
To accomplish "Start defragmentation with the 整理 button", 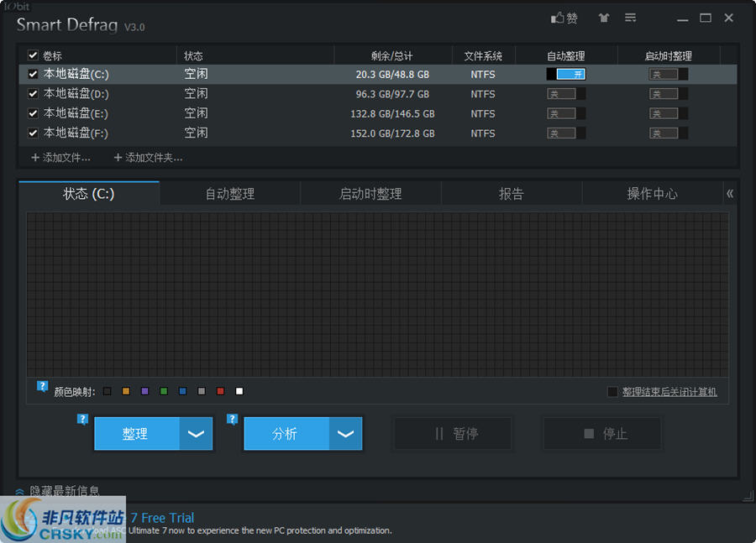I will 136,434.
